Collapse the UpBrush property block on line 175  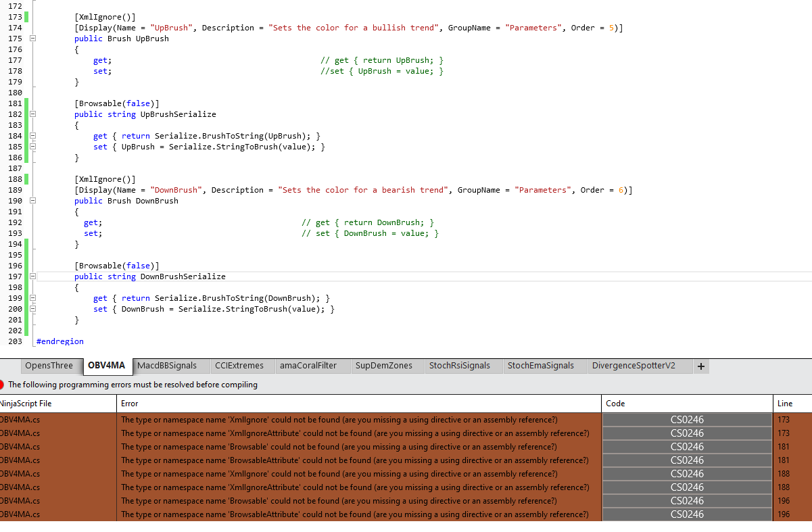(32, 39)
